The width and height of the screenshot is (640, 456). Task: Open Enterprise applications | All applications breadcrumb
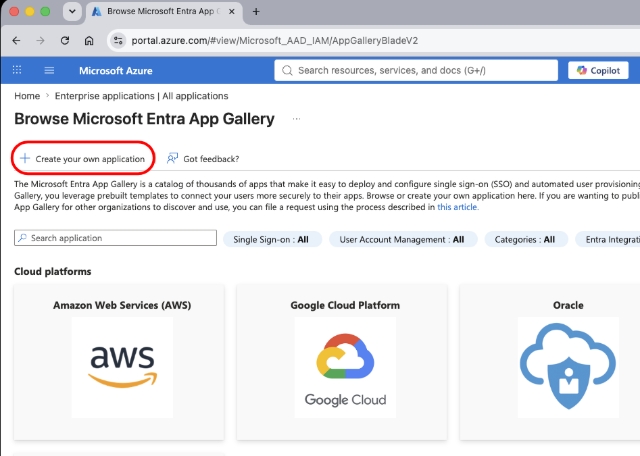tap(142, 96)
